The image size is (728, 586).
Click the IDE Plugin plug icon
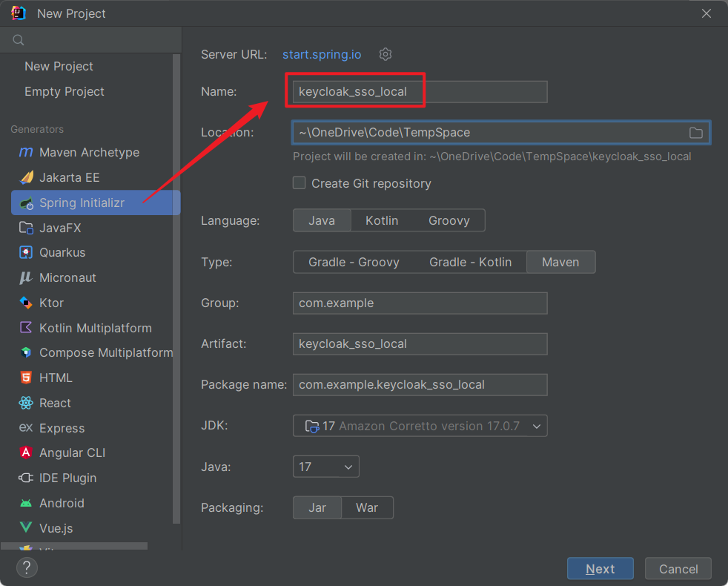(x=26, y=478)
